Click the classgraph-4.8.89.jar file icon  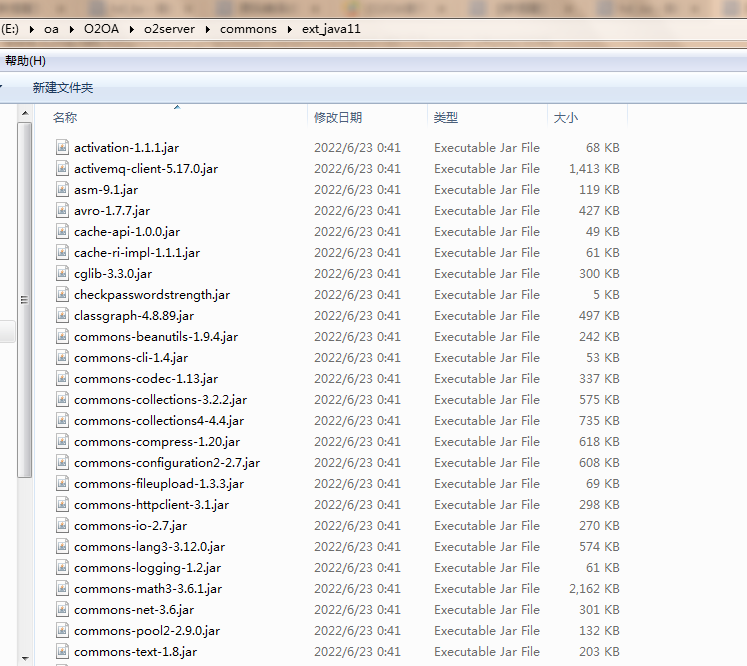(62, 315)
